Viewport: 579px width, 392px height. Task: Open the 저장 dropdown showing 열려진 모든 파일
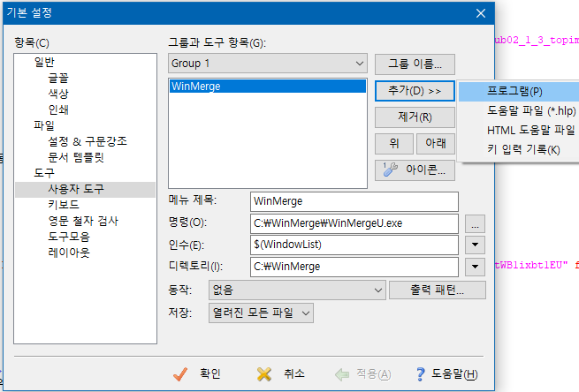[261, 313]
